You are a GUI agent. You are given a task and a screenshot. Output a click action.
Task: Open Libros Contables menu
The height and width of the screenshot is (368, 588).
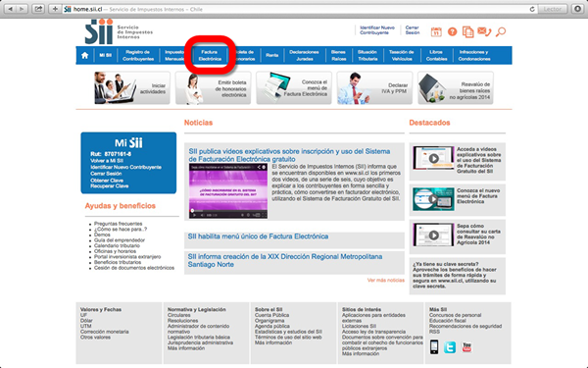436,55
